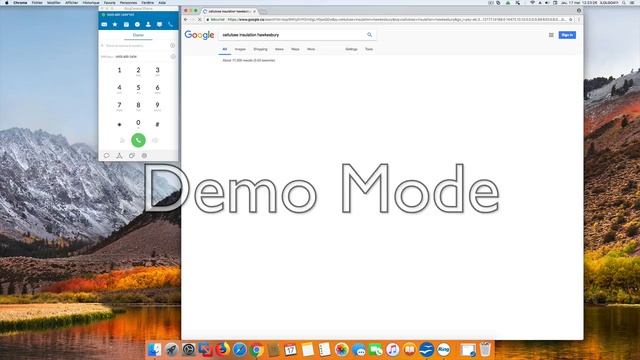Expand the More search tab menu
The height and width of the screenshot is (360, 640).
tap(311, 49)
